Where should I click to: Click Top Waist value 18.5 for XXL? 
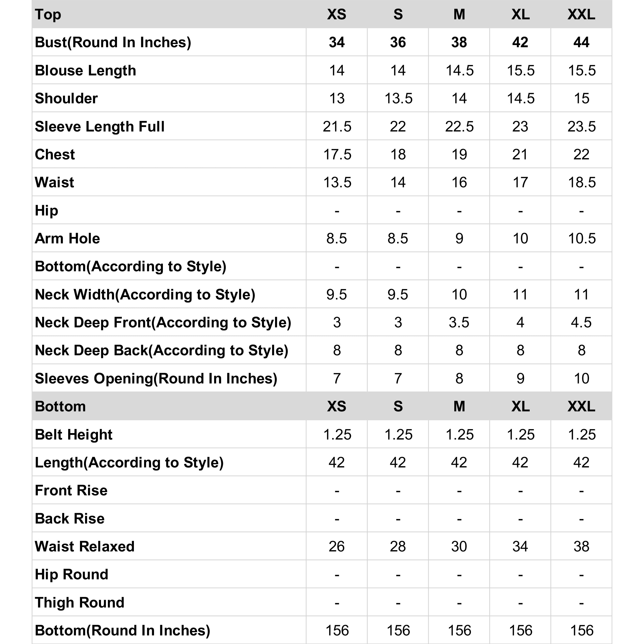pos(582,182)
